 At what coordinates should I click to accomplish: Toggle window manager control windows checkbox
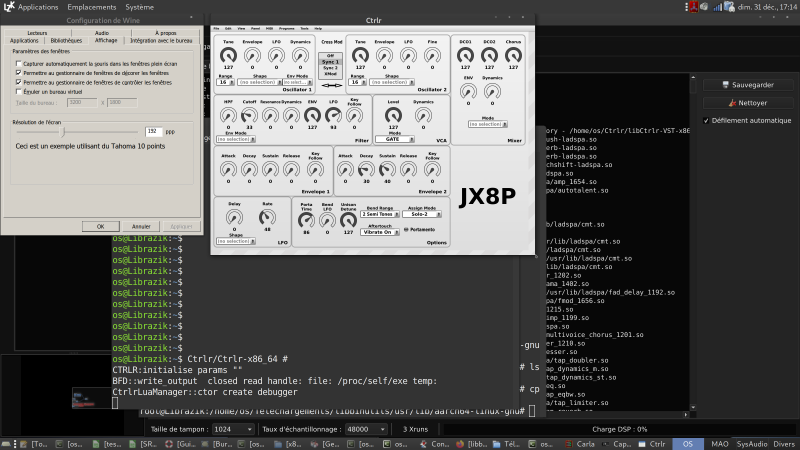pos(19,82)
